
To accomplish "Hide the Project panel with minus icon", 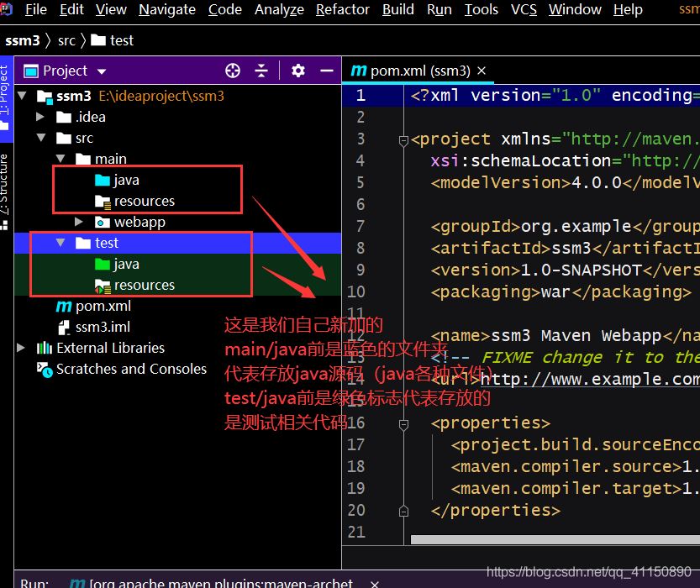I will coord(326,71).
